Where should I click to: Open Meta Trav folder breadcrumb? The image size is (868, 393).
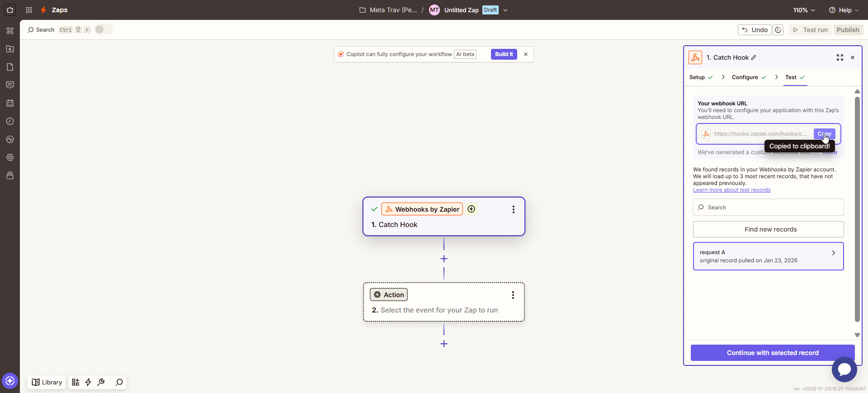[388, 10]
